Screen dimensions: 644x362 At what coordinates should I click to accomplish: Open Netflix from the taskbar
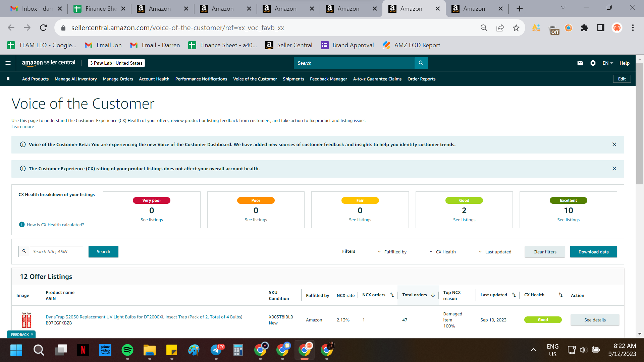pyautogui.click(x=83, y=350)
